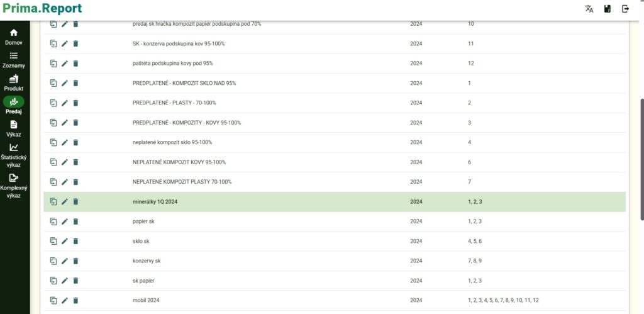Open the language translate icon
Image resolution: width=644 pixels, height=314 pixels.
pos(589,9)
